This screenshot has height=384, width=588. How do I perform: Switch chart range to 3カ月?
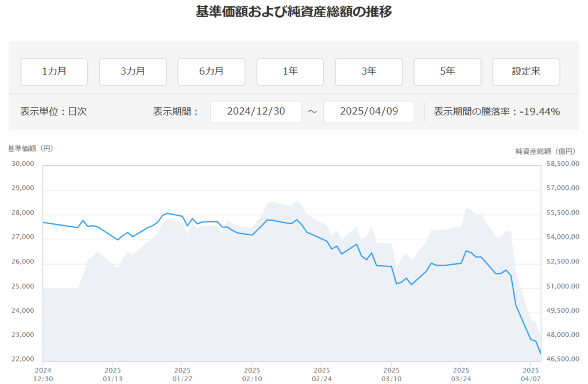pyautogui.click(x=133, y=72)
